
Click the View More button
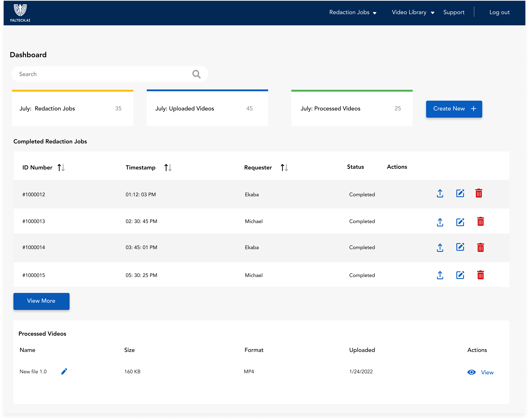tap(41, 301)
